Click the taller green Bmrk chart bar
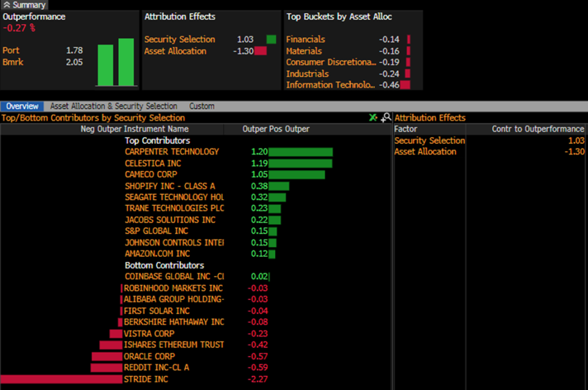This screenshot has height=390, width=588. pos(126,62)
